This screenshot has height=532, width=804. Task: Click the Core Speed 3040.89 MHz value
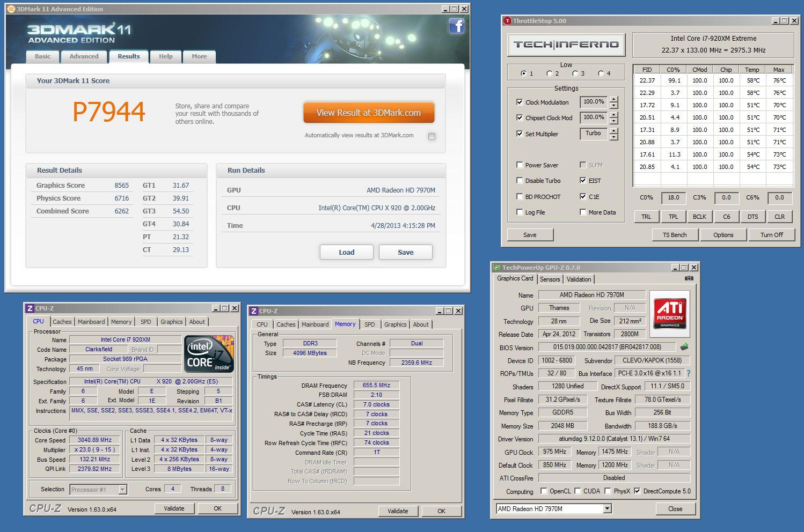pos(95,440)
